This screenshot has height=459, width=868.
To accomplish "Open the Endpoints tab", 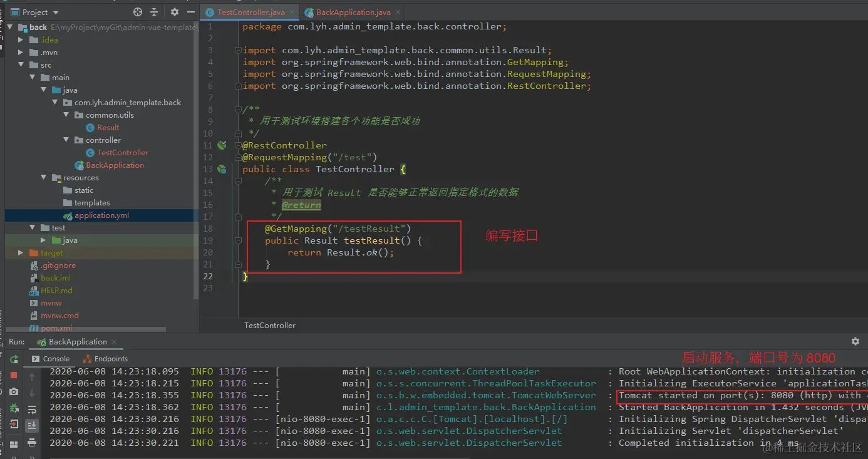I will 105,359.
